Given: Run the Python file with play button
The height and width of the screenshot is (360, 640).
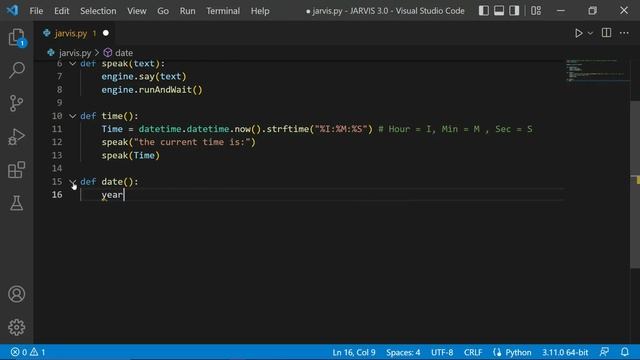Looking at the screenshot, I should (x=578, y=33).
